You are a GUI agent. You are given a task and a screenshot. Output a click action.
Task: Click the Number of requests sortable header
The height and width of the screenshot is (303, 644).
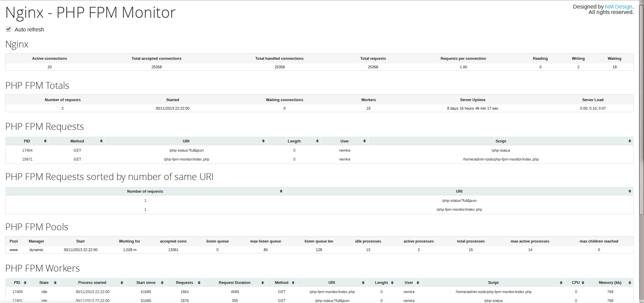[x=145, y=191]
